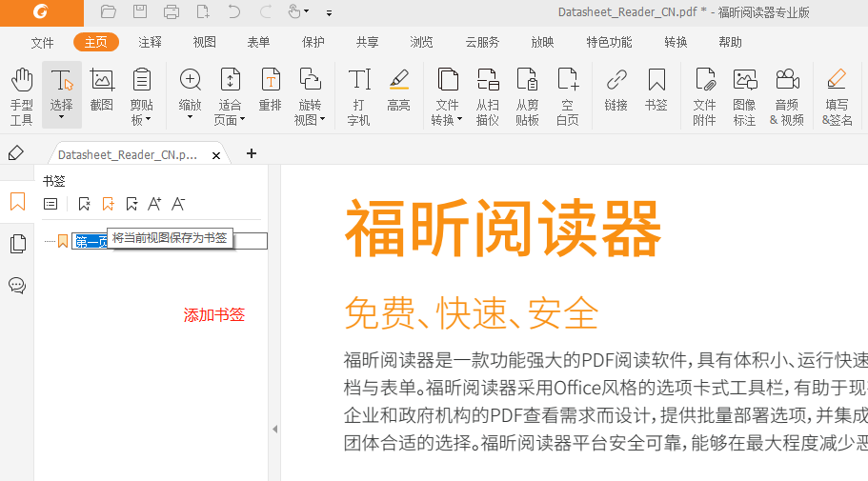Close the Datasheet_Reader_CN.pdf tab
This screenshot has width=868, height=481.
click(216, 155)
